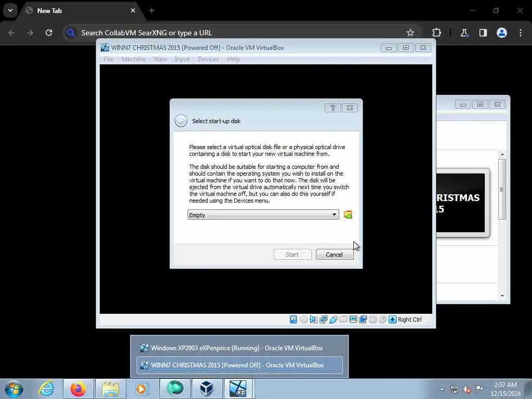The image size is (532, 399).
Task: Close the Select start-up disk dialog
Action: tap(350, 108)
